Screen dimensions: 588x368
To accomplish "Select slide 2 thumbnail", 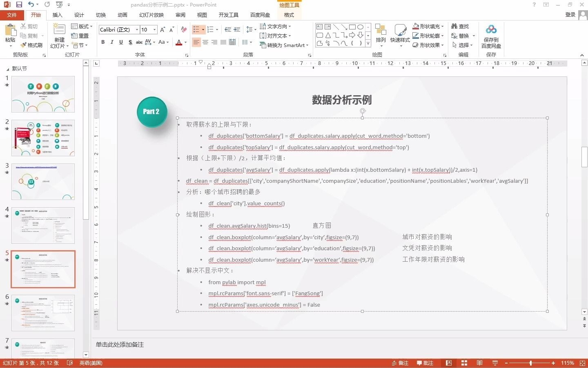I will coord(43,138).
